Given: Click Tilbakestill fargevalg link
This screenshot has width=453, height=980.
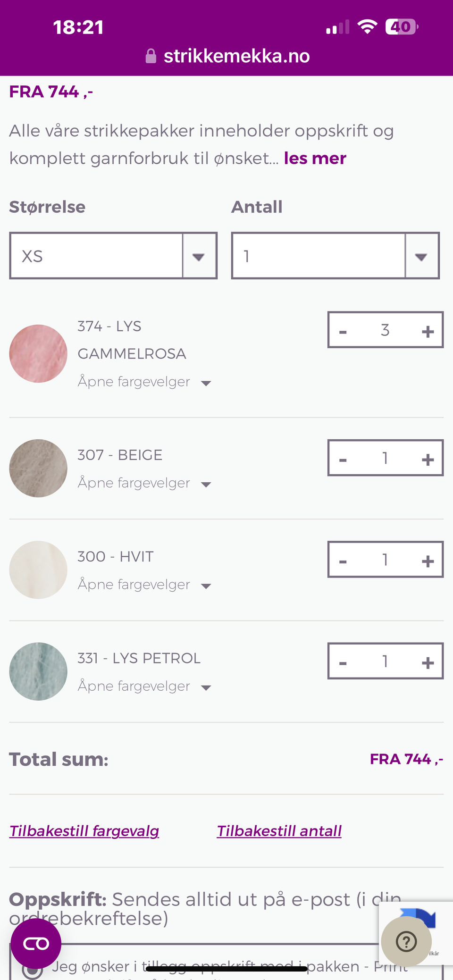Looking at the screenshot, I should (84, 831).
